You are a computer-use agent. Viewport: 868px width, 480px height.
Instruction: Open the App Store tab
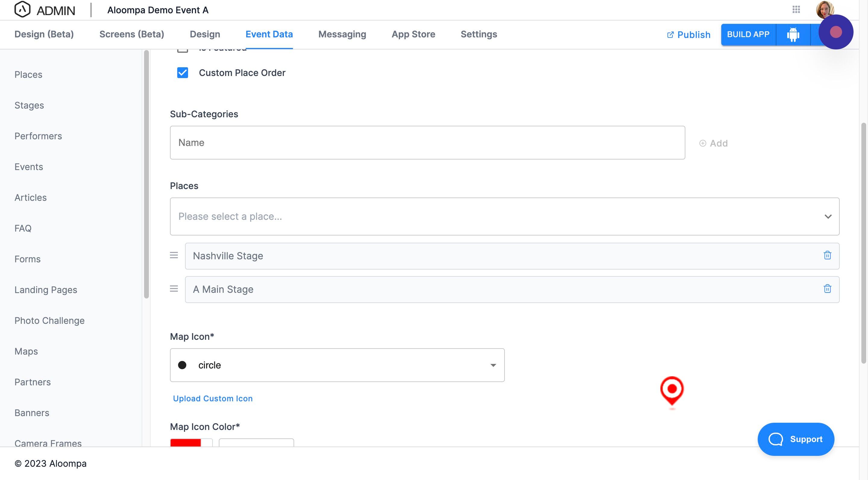pos(413,34)
